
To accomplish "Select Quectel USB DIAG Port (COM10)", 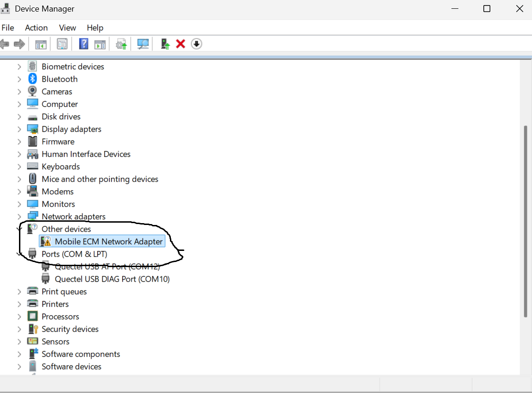I will (x=112, y=279).
